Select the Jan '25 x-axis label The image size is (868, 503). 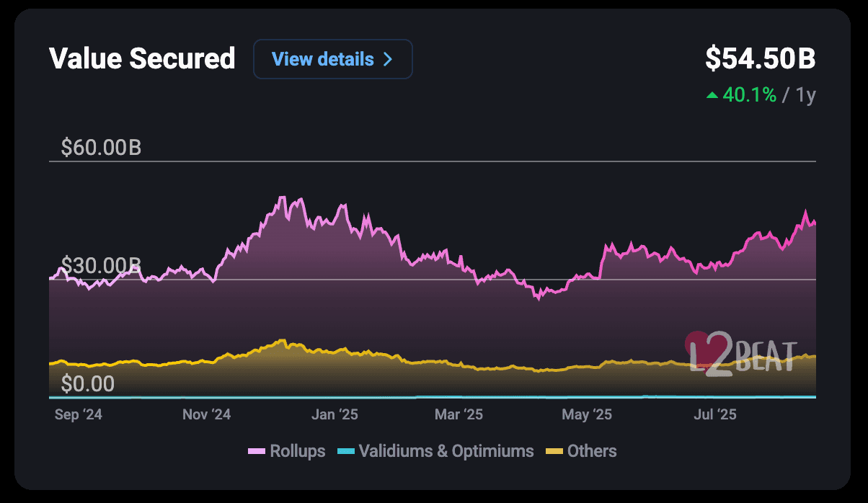334,414
